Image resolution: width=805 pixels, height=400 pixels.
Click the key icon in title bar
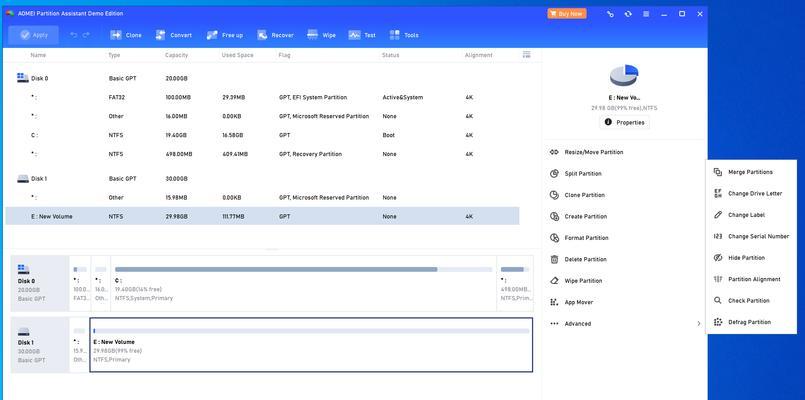pyautogui.click(x=610, y=14)
